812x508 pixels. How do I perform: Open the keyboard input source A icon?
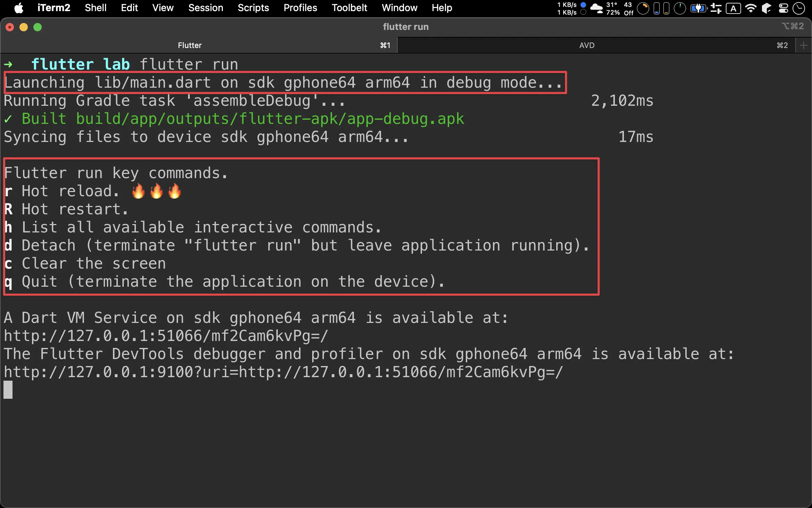(733, 8)
